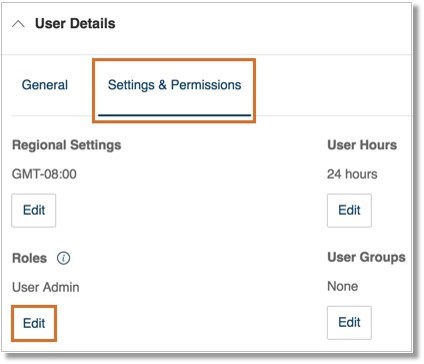Open the Settings & Permissions tab
424x364 pixels.
(x=174, y=85)
